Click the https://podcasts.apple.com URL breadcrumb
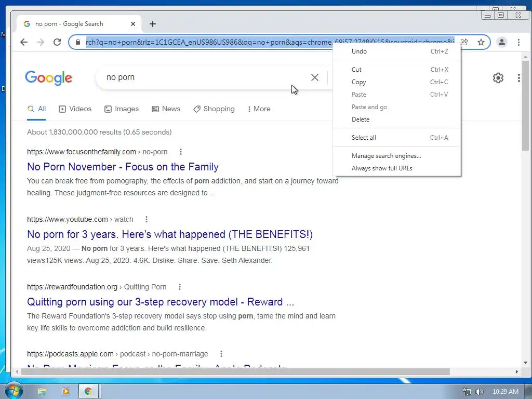Viewport: 532px width, 399px height. point(70,354)
